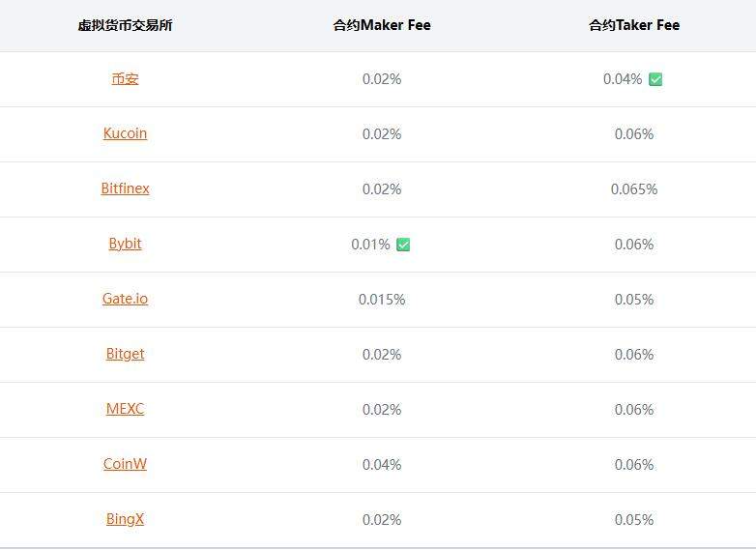Click the 合约Taker Fee column header
The height and width of the screenshot is (550, 756).
[634, 25]
